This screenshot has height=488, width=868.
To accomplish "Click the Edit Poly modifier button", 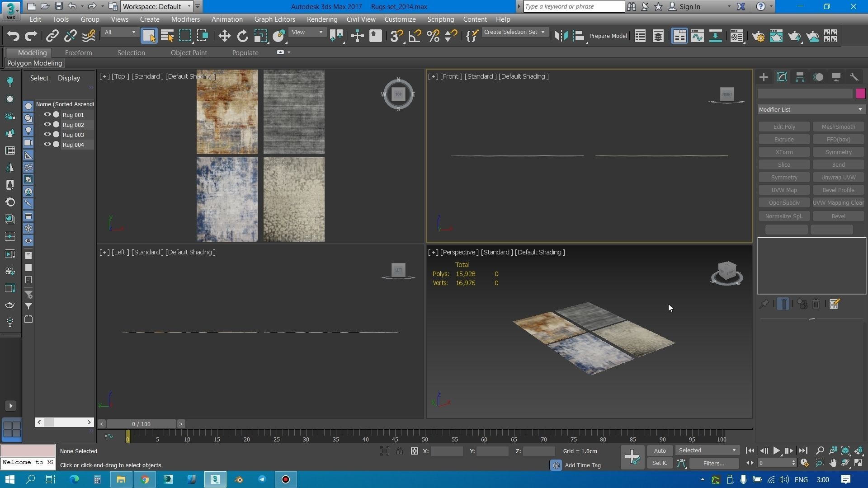I will tap(784, 127).
